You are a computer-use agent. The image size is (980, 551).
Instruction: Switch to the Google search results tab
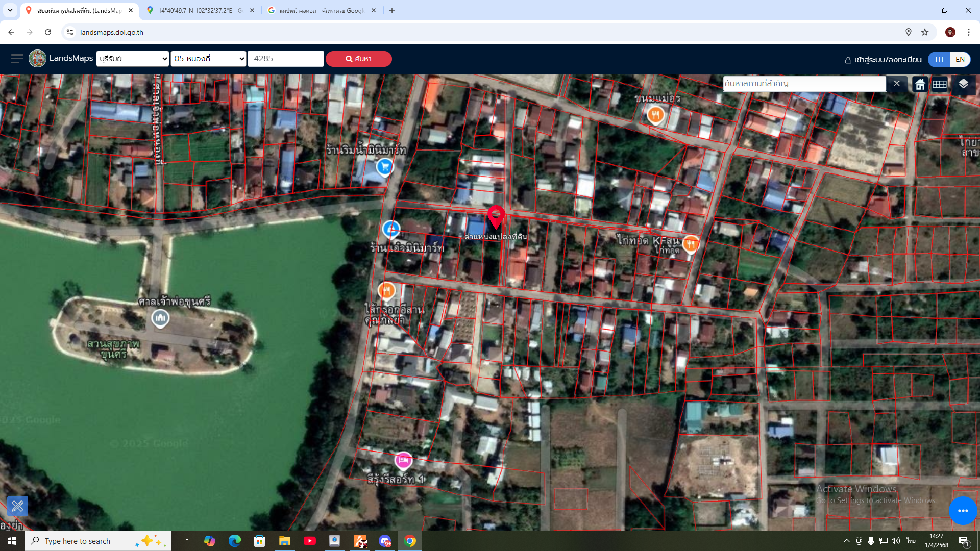322,10
